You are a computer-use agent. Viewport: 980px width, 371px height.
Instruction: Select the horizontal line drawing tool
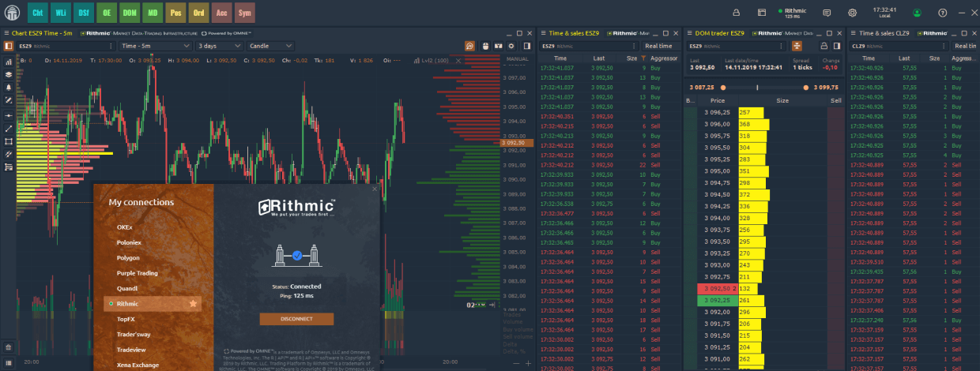point(9,114)
